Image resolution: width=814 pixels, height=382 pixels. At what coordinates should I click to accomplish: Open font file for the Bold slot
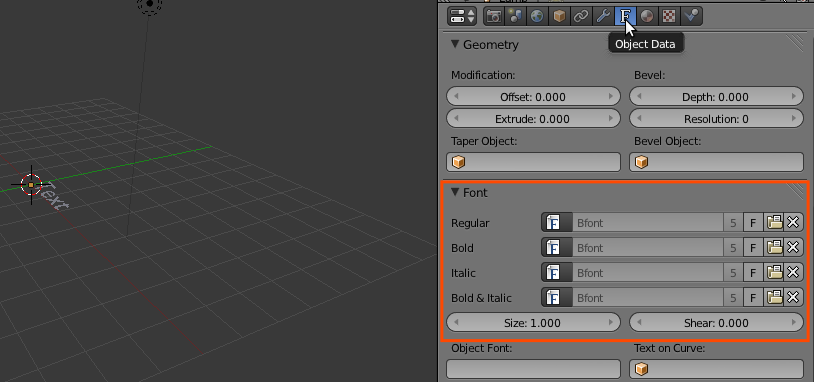click(x=774, y=248)
